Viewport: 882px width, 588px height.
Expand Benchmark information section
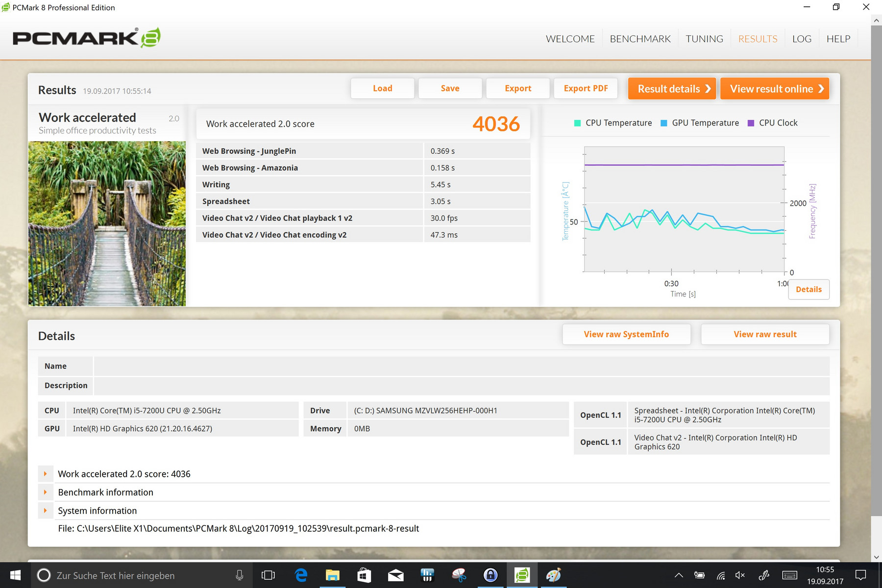(x=45, y=492)
